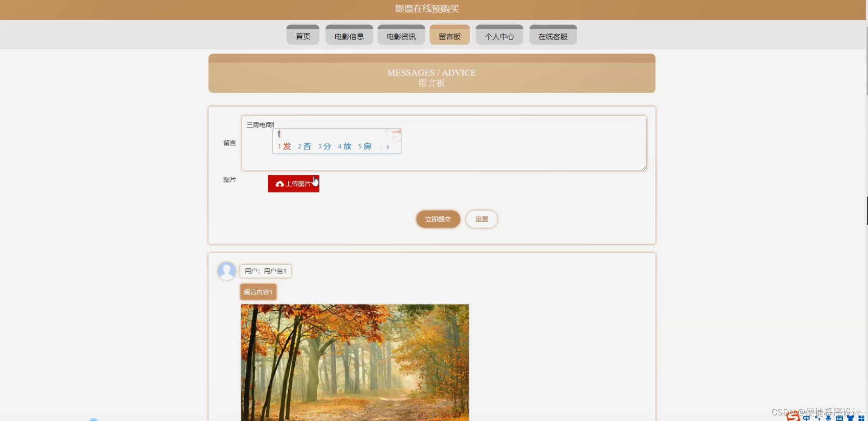This screenshot has width=868, height=421.
Task: Click the cloud upload icon on the 上传图片 button
Action: 279,183
